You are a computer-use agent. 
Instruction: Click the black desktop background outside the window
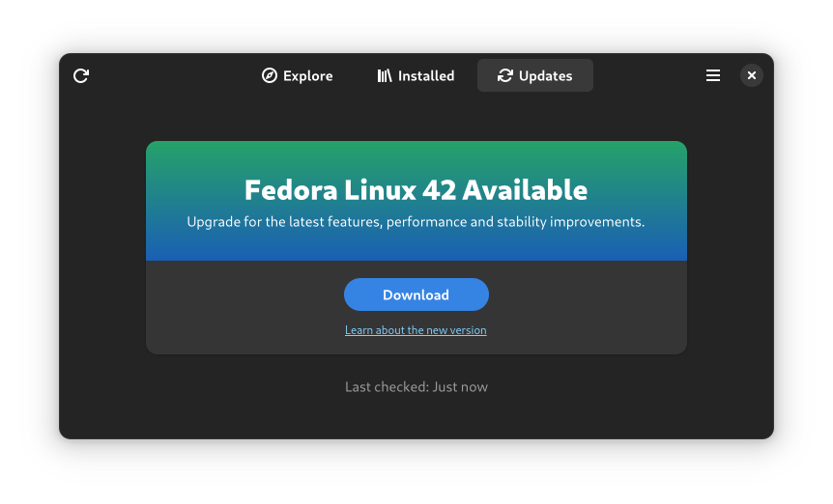point(29,473)
